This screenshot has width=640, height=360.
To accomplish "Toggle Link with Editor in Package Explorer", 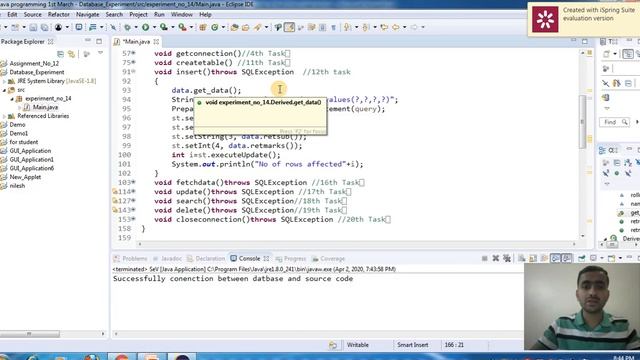I will tap(72, 54).
